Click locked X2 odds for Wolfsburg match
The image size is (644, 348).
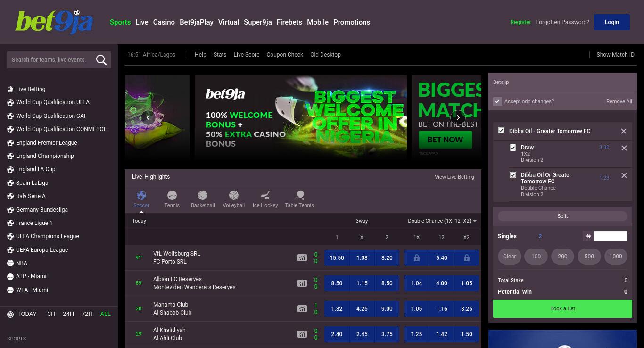pos(466,258)
